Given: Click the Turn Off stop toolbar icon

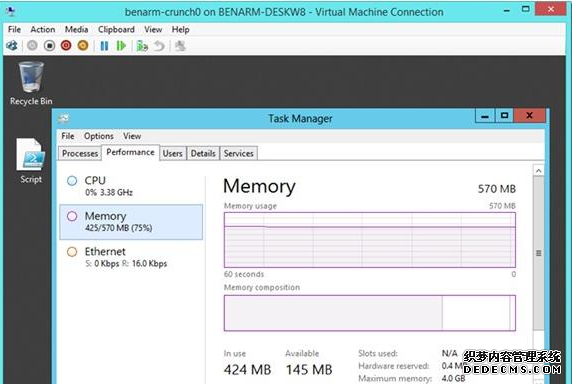Looking at the screenshot, I should click(49, 46).
